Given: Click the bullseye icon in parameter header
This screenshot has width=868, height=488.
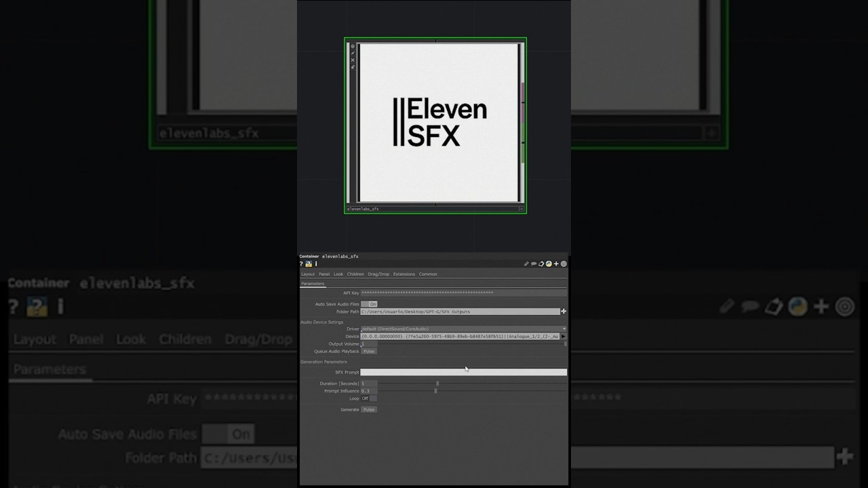Looking at the screenshot, I should (x=564, y=264).
